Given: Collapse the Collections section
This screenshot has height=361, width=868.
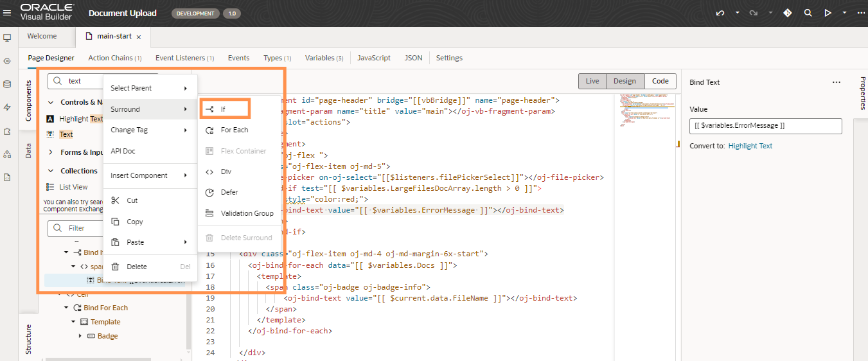Looking at the screenshot, I should [x=51, y=171].
